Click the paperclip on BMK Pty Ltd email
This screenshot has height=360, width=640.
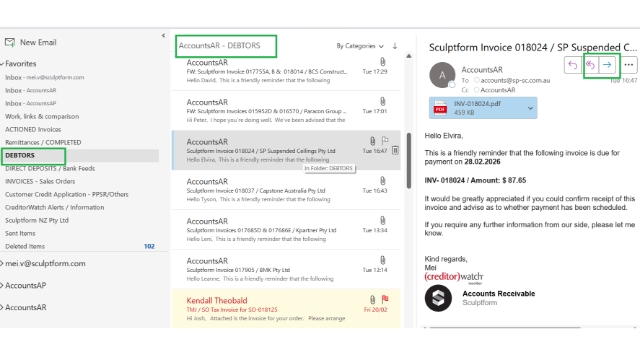click(382, 260)
